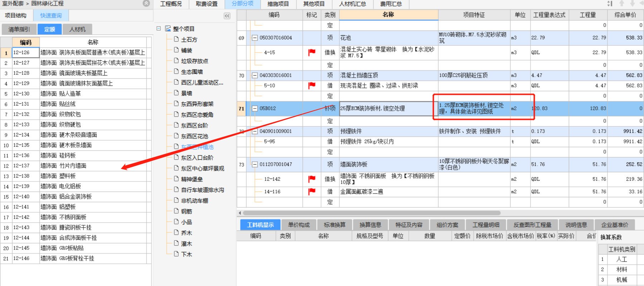644x286 pixels.
Task: Click document icon beside 东西区台阶
Action: click(176, 125)
